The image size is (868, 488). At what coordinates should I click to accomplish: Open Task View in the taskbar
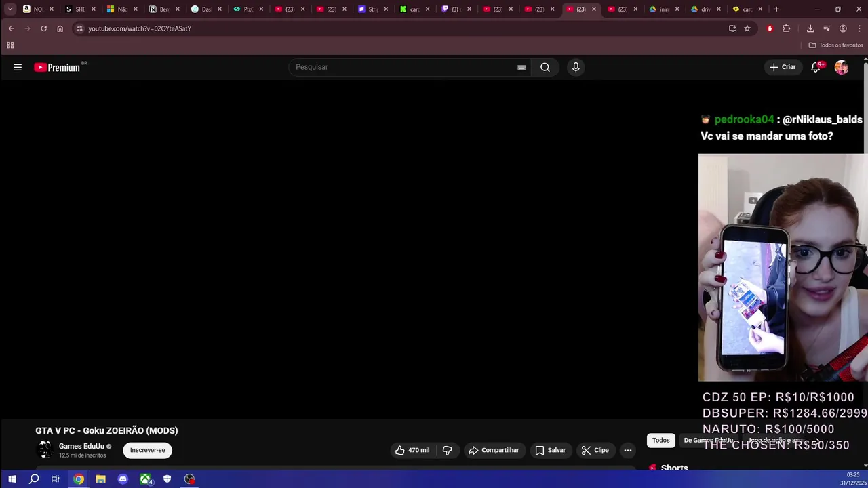(x=56, y=479)
